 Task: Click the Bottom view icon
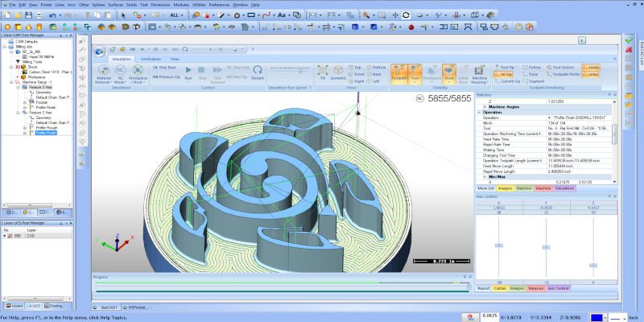[376, 68]
